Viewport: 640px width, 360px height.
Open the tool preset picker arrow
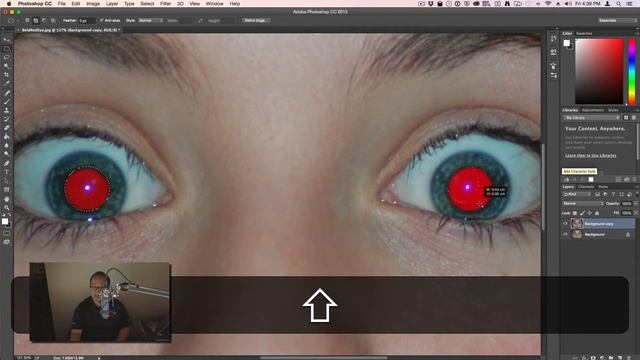point(18,20)
